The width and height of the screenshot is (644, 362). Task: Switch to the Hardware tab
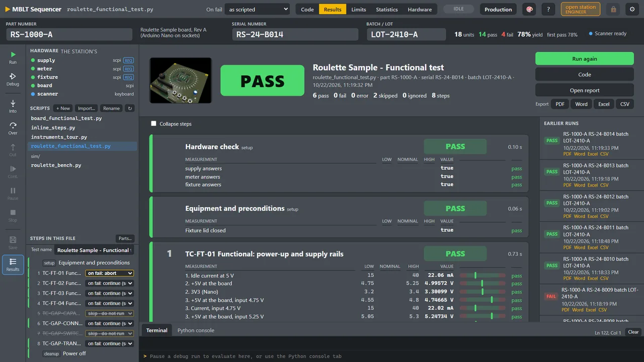(x=420, y=9)
